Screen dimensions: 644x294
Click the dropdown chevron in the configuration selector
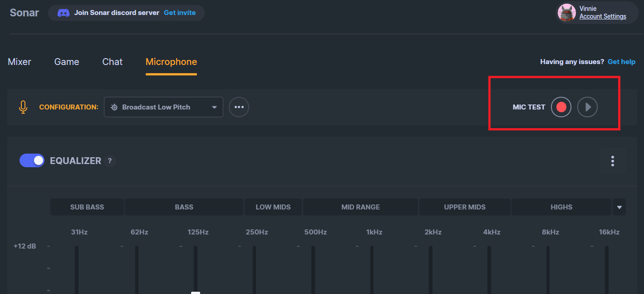(214, 107)
